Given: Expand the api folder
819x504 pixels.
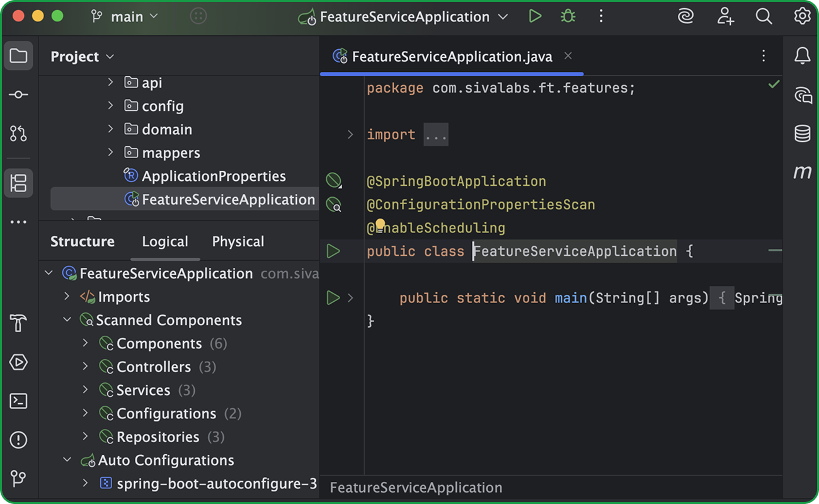Looking at the screenshot, I should 111,82.
